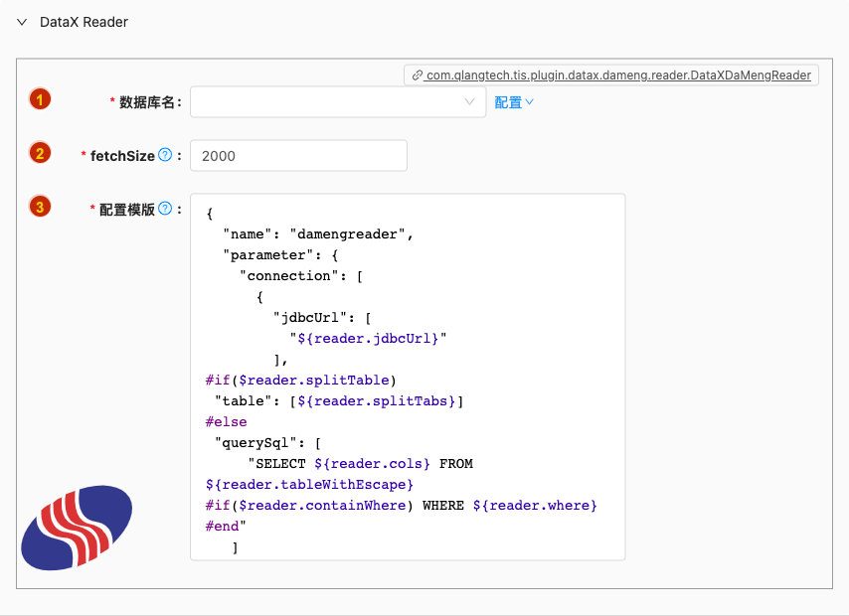Click the ${reader.tableWithEscape} variable
Image resolution: width=849 pixels, height=616 pixels.
(x=309, y=485)
